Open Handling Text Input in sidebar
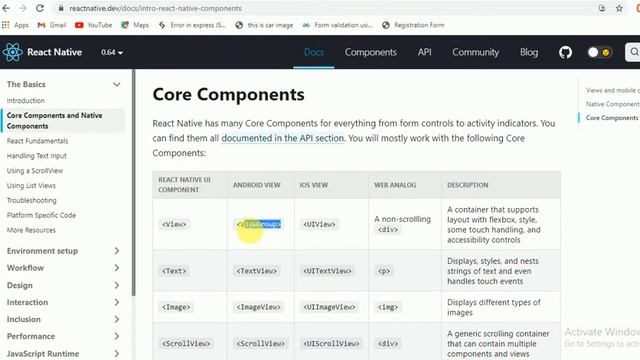This screenshot has height=360, width=640. pyautogui.click(x=37, y=156)
